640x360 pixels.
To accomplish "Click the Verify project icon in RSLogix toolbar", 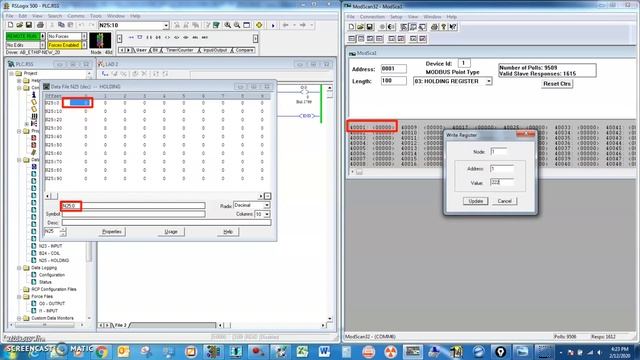I will pyautogui.click(x=216, y=25).
